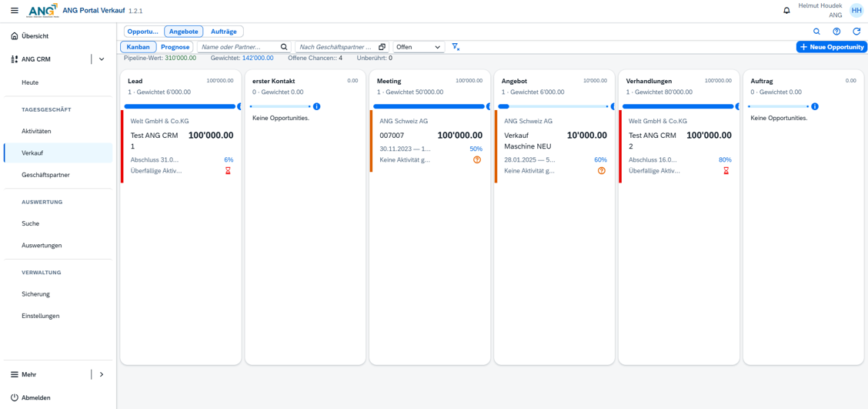The width and height of the screenshot is (868, 409).
Task: Click the question mark icon on the 007007 card
Action: point(477,159)
